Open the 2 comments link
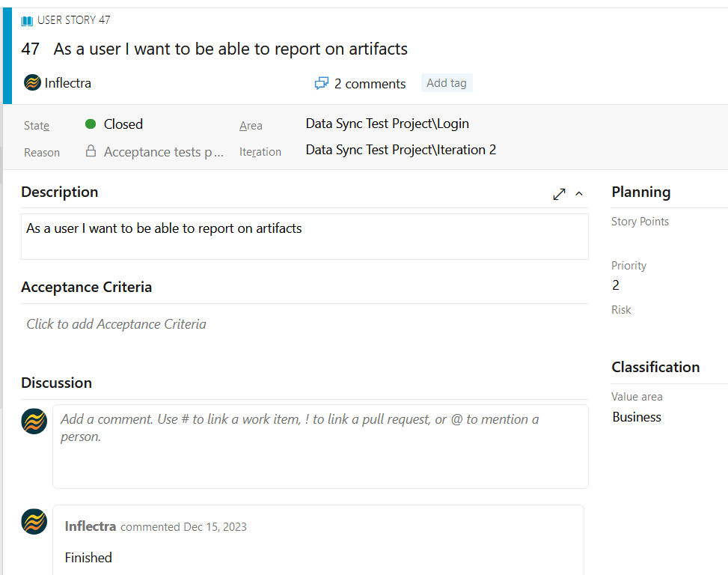728x575 pixels. (x=370, y=84)
